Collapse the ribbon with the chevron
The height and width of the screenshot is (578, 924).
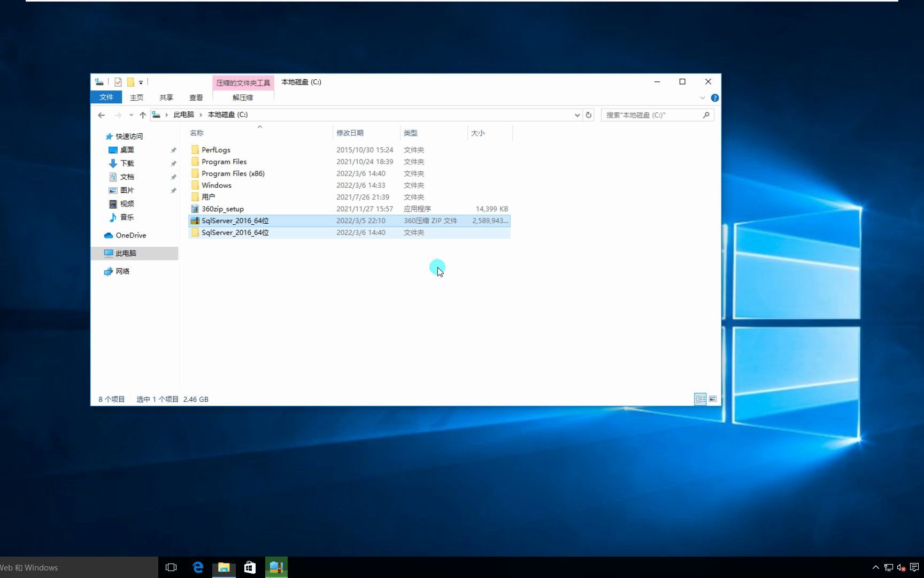coord(702,97)
